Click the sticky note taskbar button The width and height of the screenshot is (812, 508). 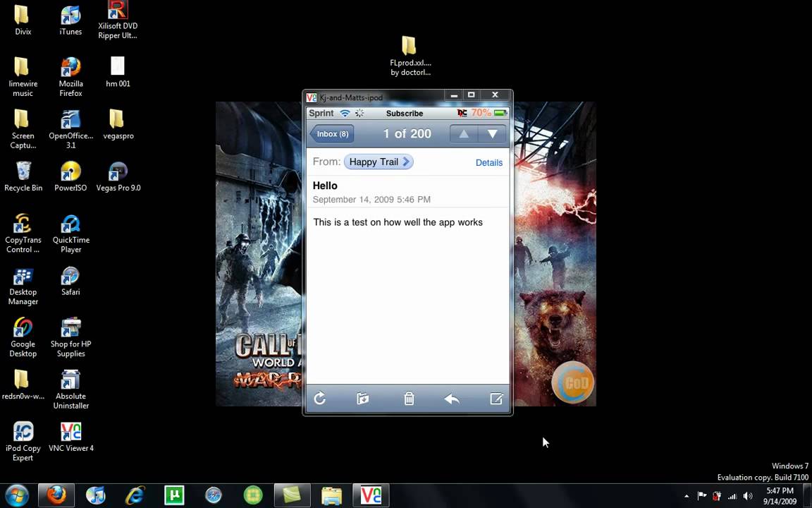pos(292,495)
